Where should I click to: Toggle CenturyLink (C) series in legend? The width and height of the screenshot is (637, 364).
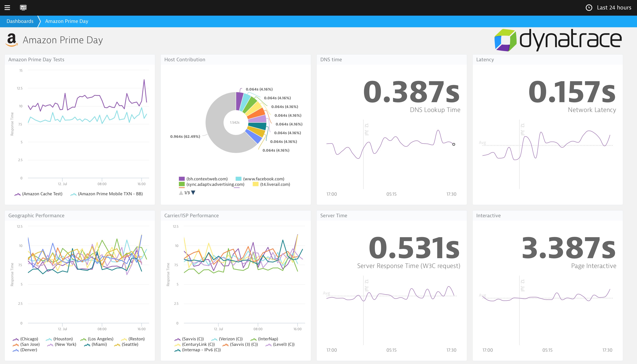pyautogui.click(x=195, y=344)
